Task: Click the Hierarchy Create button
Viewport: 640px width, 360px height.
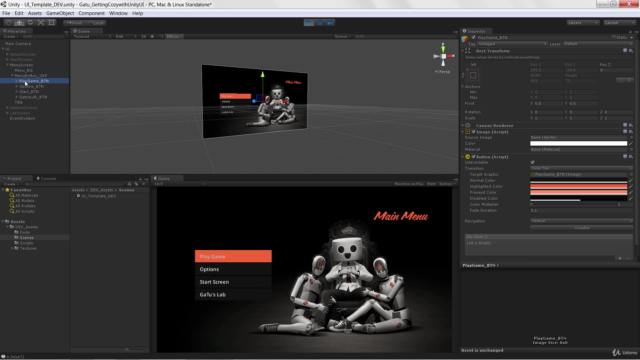Action: click(x=11, y=36)
